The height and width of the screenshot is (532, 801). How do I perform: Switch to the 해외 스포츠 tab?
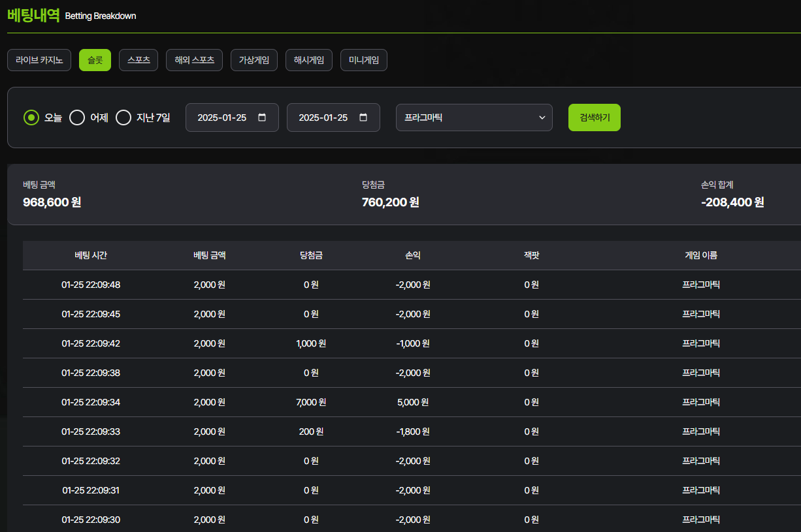(194, 60)
